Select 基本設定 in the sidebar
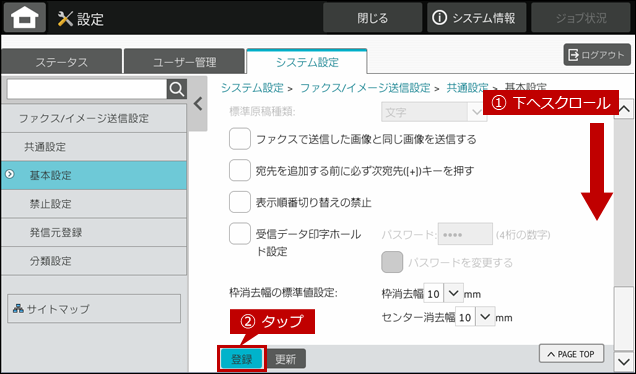 point(94,175)
